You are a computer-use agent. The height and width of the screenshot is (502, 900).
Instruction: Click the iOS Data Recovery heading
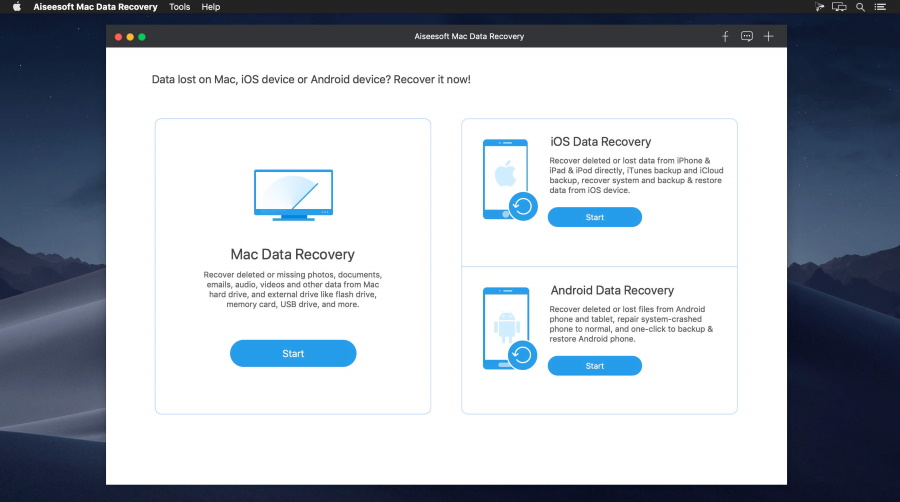pyautogui.click(x=600, y=142)
